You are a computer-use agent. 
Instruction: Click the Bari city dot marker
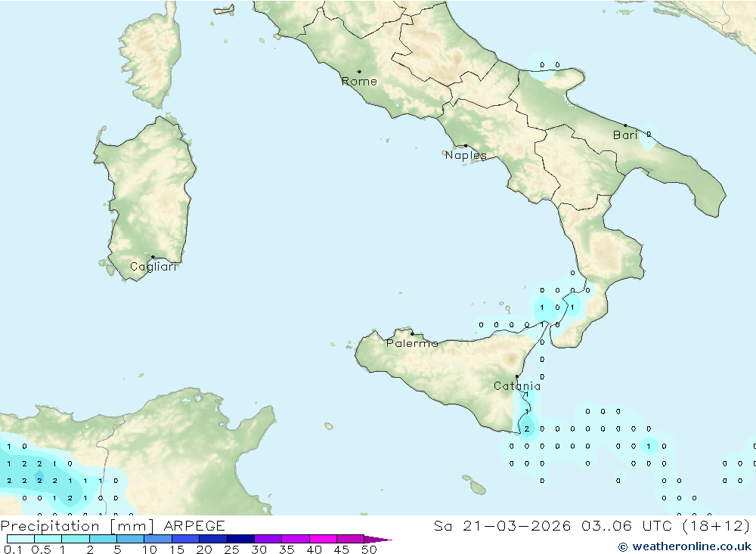pos(625,125)
